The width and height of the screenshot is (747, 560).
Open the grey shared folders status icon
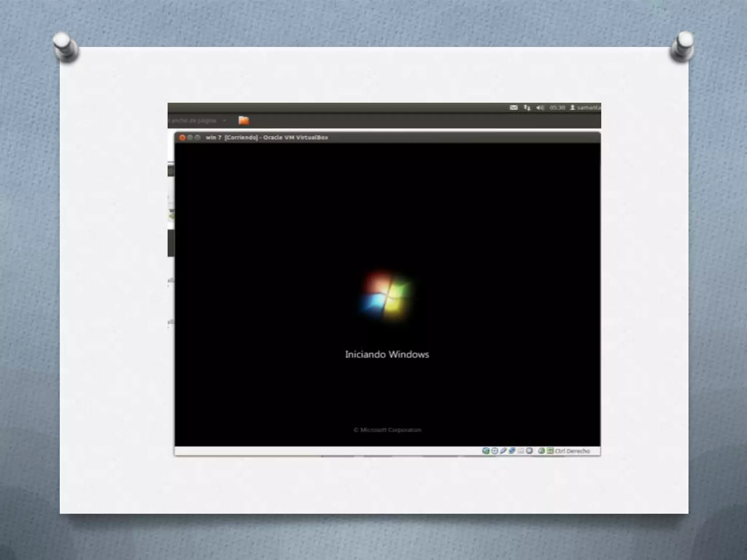(x=521, y=451)
